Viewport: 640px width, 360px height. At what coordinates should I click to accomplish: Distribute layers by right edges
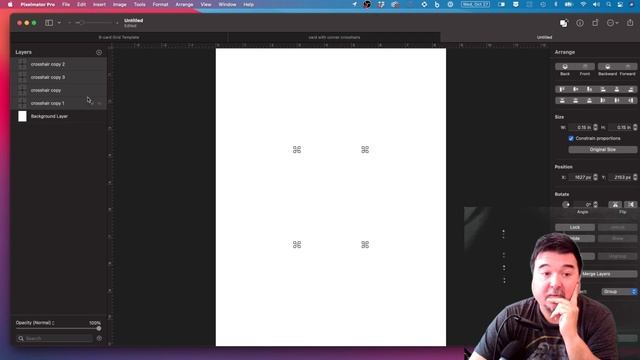click(x=630, y=100)
